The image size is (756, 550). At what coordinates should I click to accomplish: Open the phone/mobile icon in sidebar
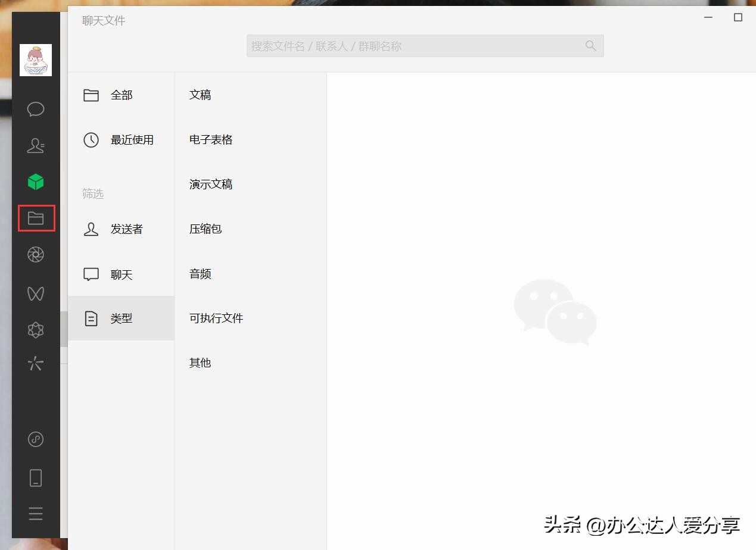36,477
